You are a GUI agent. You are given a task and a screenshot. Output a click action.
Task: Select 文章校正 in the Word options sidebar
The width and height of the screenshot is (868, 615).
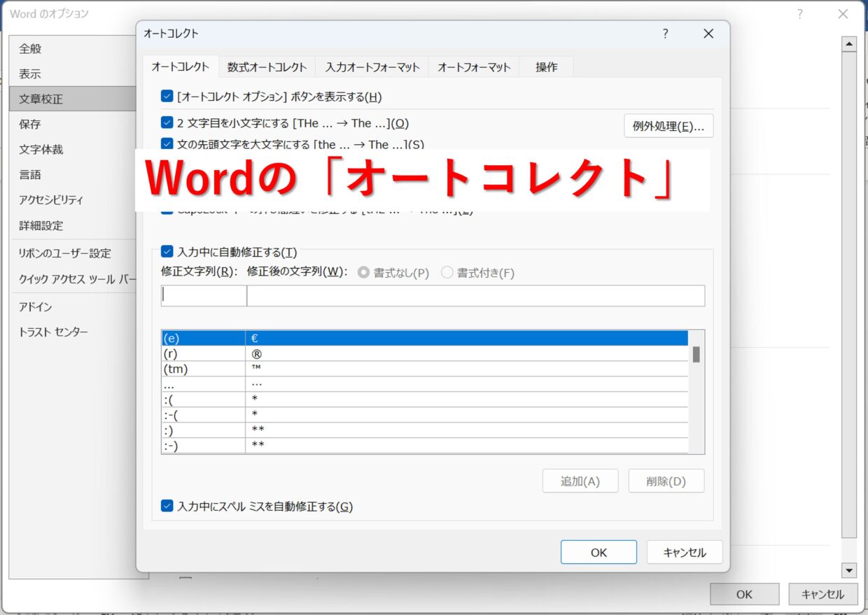click(73, 99)
